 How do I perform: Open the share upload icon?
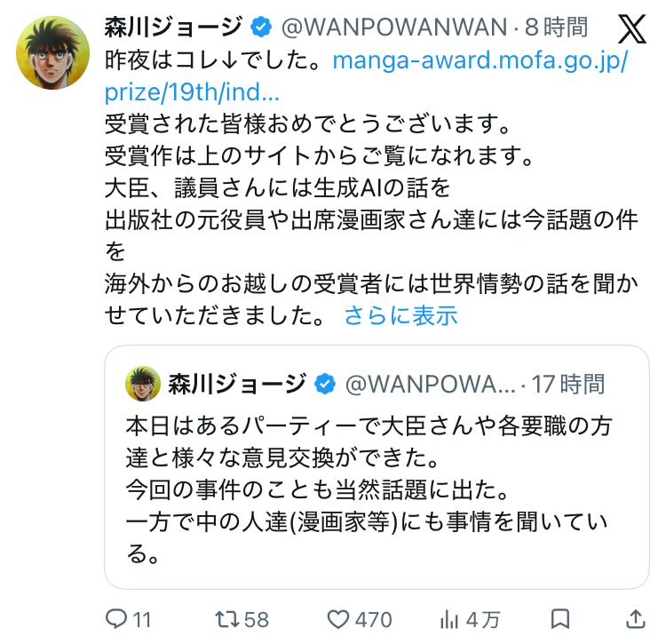tap(636, 619)
